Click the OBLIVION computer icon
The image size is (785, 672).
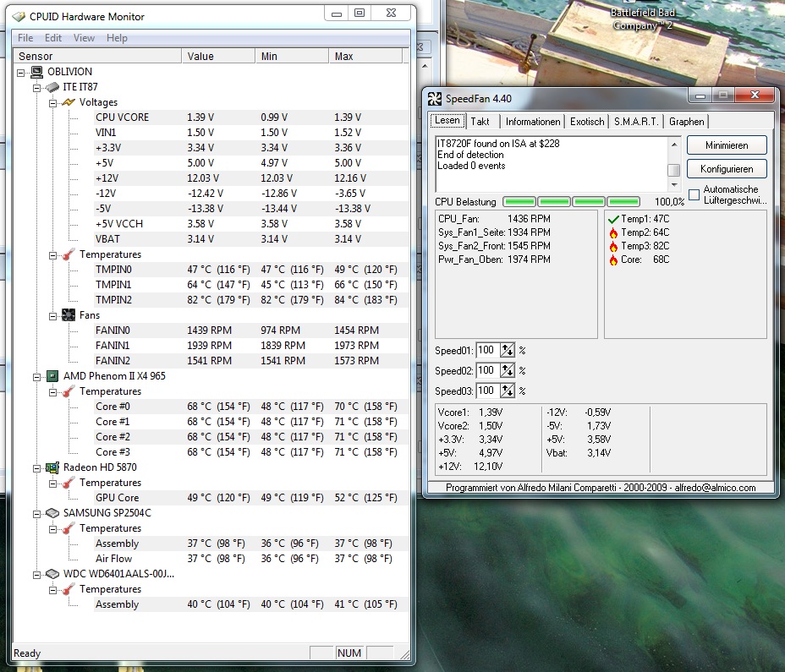[36, 72]
